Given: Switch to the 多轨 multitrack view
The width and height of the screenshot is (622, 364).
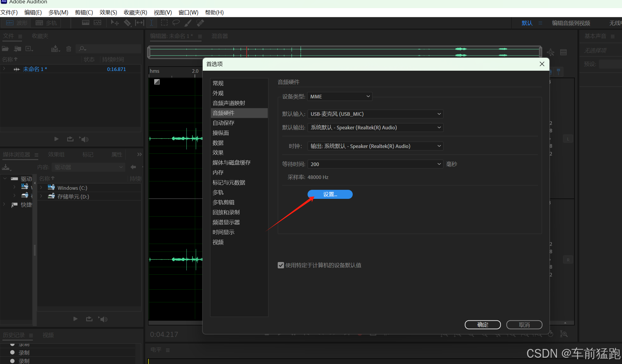Looking at the screenshot, I should click(46, 23).
